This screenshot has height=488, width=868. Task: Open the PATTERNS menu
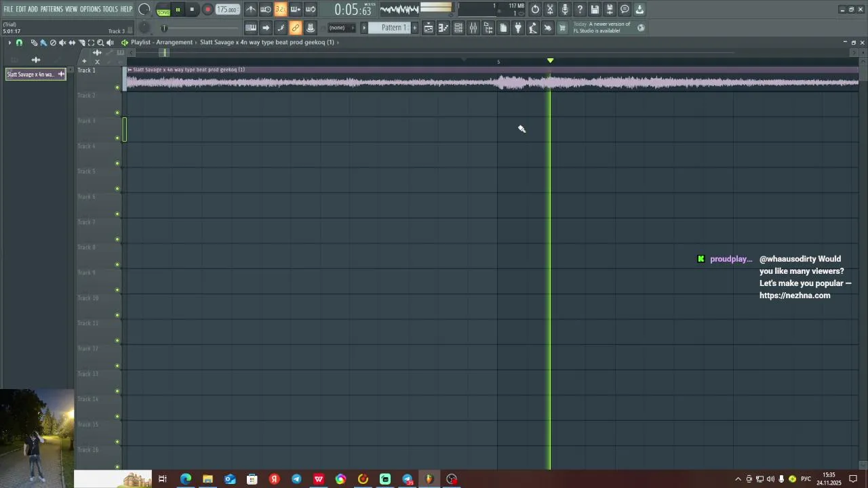[x=52, y=9]
